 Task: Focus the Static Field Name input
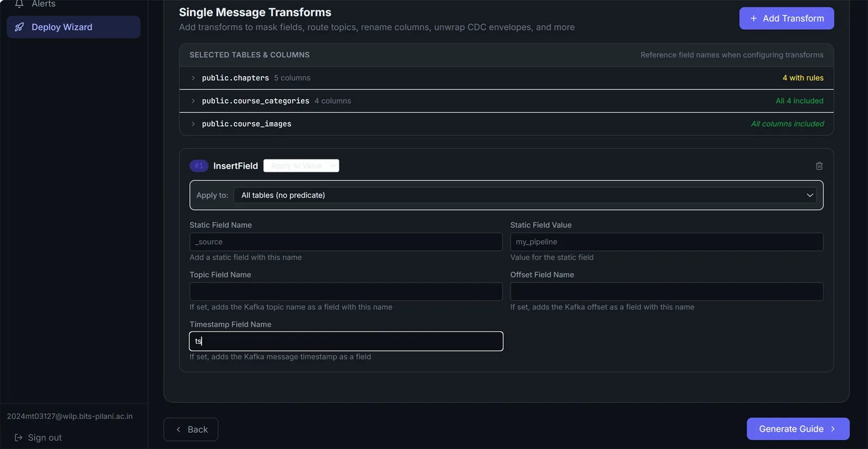point(346,242)
